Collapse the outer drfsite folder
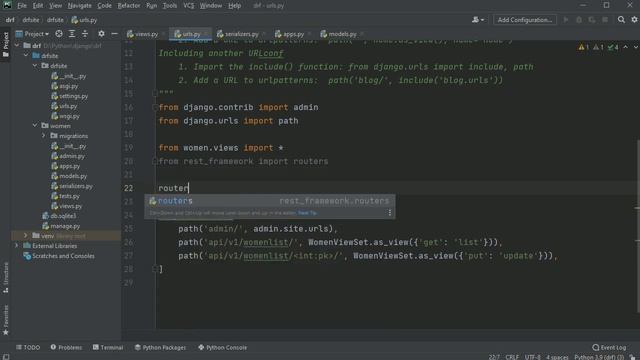Screen dimensions: 640x360 coord(26,56)
